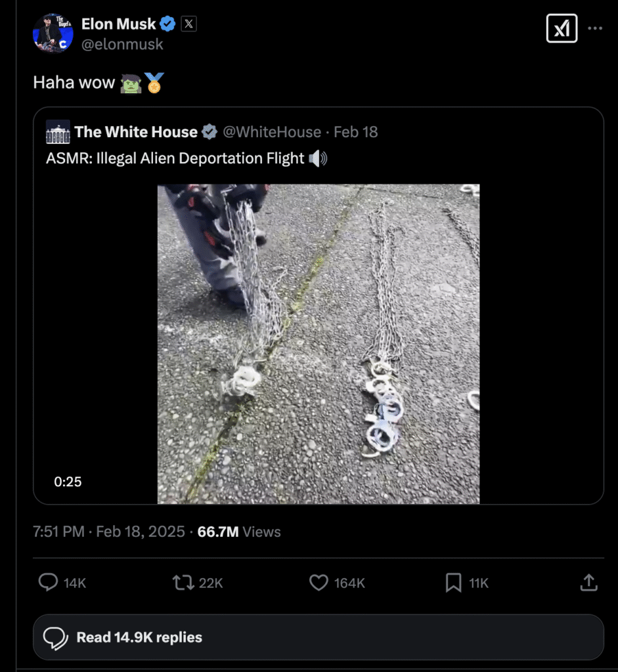Screen dimensions: 618x672
Task: Click the X affiliation badge
Action: point(188,24)
